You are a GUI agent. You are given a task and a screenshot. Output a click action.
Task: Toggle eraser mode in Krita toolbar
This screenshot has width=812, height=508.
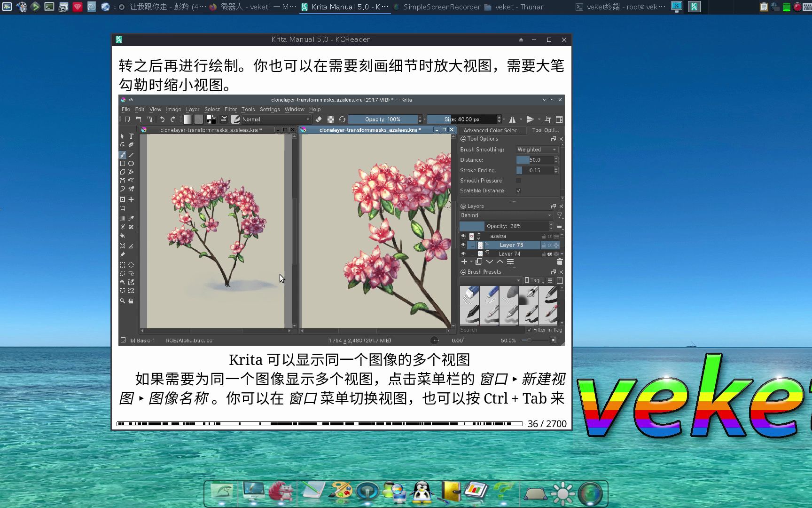point(319,119)
